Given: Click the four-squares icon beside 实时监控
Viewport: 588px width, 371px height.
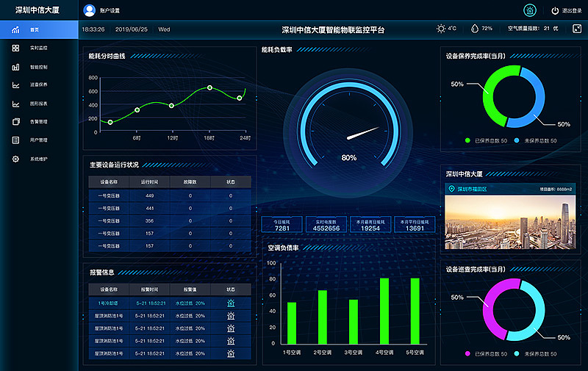Looking at the screenshot, I should coord(15,48).
